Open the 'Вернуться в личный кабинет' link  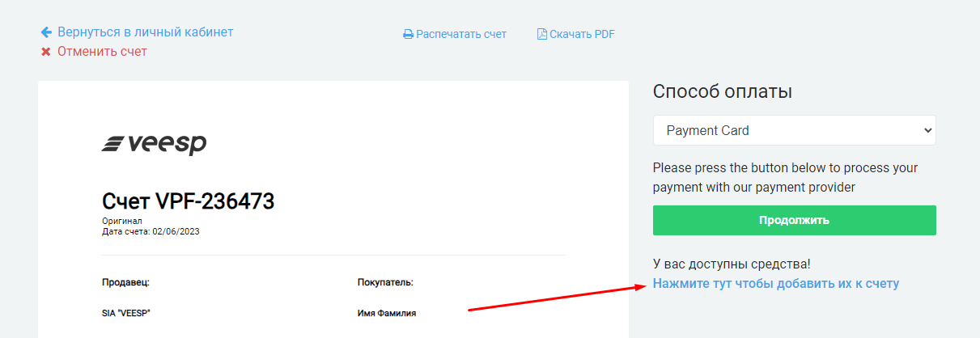(145, 32)
